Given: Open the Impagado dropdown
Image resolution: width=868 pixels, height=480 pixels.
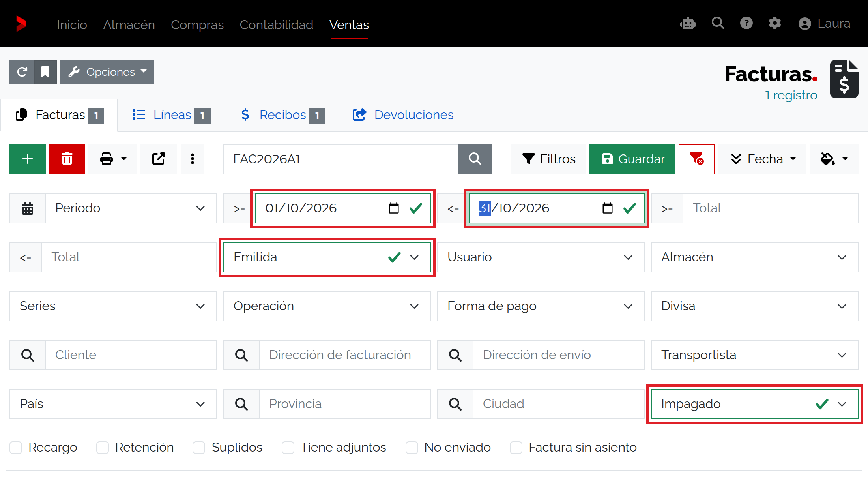Looking at the screenshot, I should (754, 404).
